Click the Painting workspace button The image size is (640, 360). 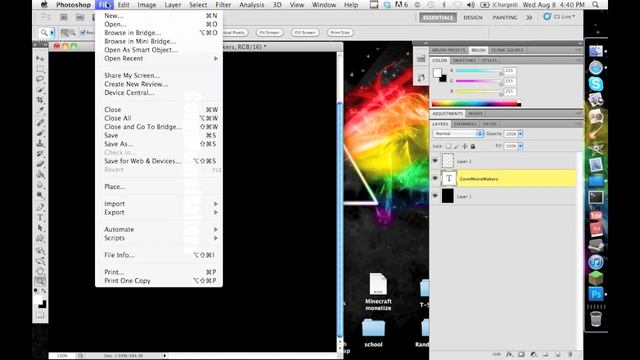coord(505,18)
